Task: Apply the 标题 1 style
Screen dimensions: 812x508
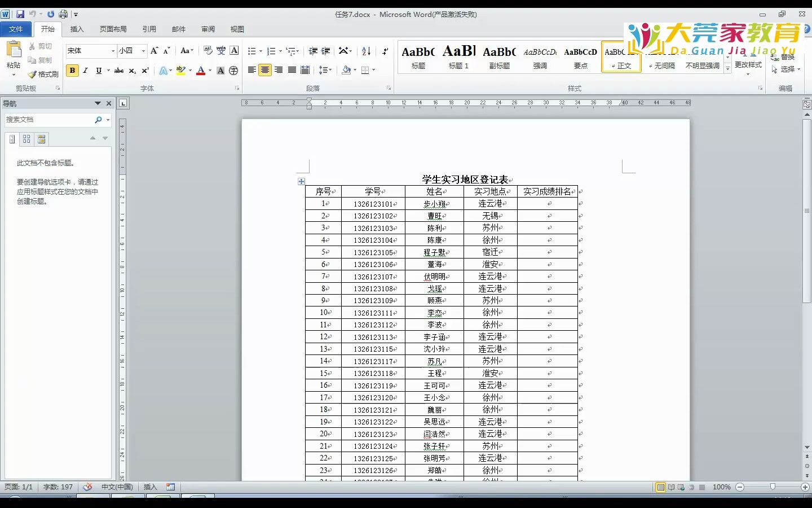Action: (x=459, y=57)
